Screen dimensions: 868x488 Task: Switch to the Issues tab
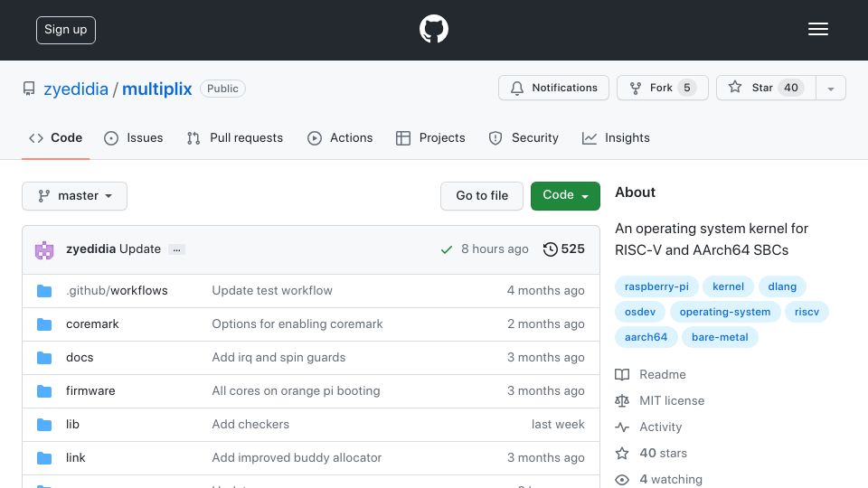[134, 137]
